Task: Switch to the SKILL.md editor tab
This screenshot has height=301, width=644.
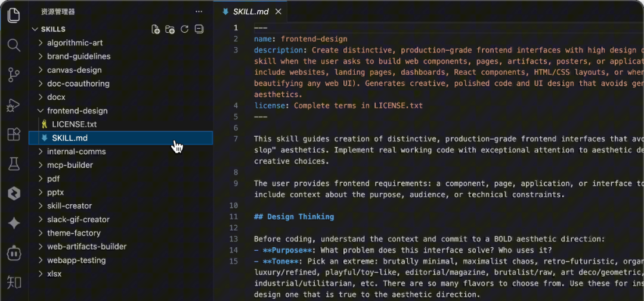Action: (x=250, y=11)
